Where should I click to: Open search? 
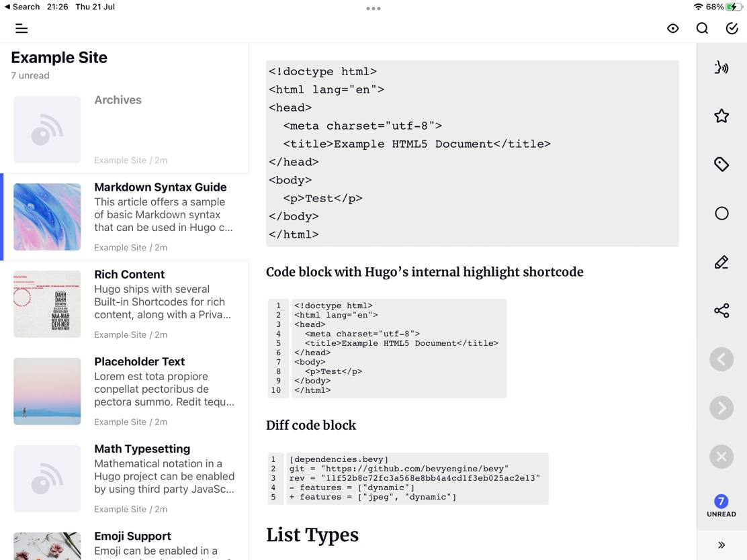[702, 28]
